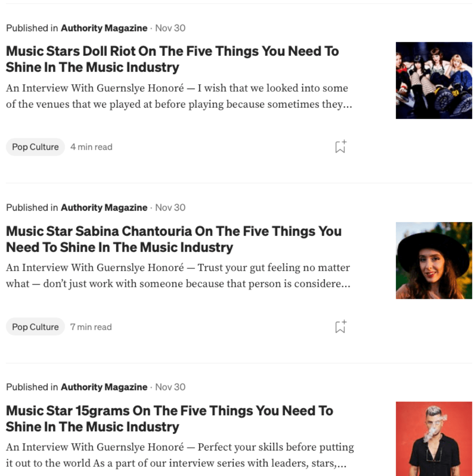Open the Doll Riot article headline

tap(172, 59)
